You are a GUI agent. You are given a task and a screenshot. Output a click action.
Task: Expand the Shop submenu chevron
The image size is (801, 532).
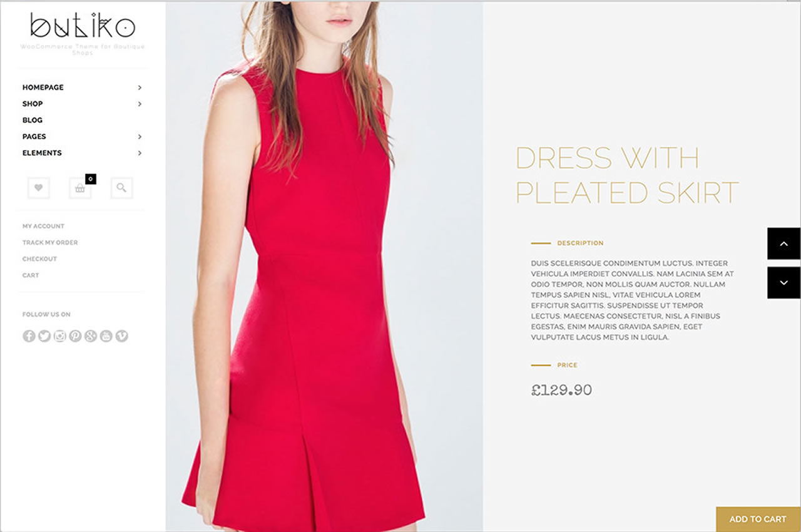point(140,104)
